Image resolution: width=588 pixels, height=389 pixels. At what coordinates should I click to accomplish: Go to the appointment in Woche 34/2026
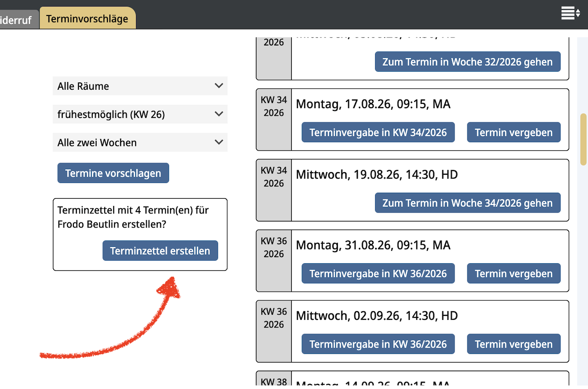click(x=467, y=203)
